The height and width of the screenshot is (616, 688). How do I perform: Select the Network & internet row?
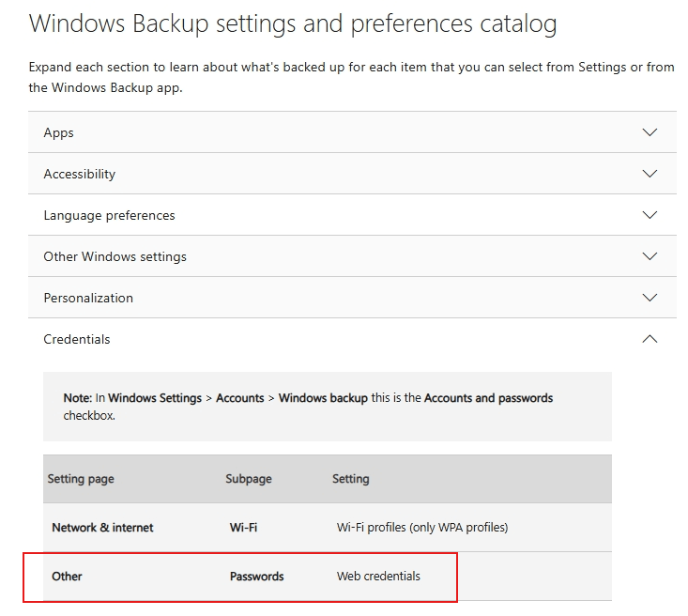click(x=102, y=528)
